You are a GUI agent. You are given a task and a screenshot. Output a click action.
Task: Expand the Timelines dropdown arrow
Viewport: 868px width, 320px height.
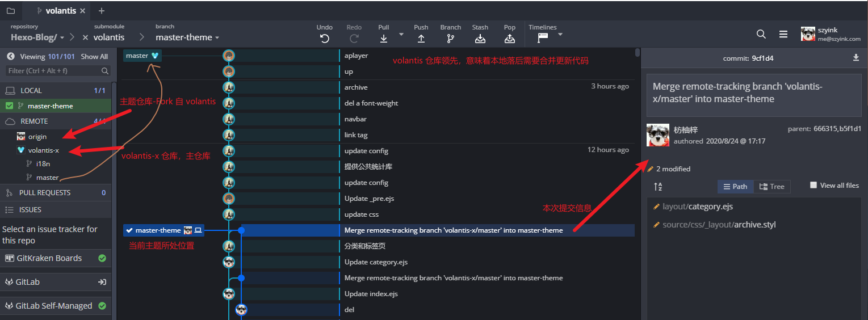click(x=560, y=35)
